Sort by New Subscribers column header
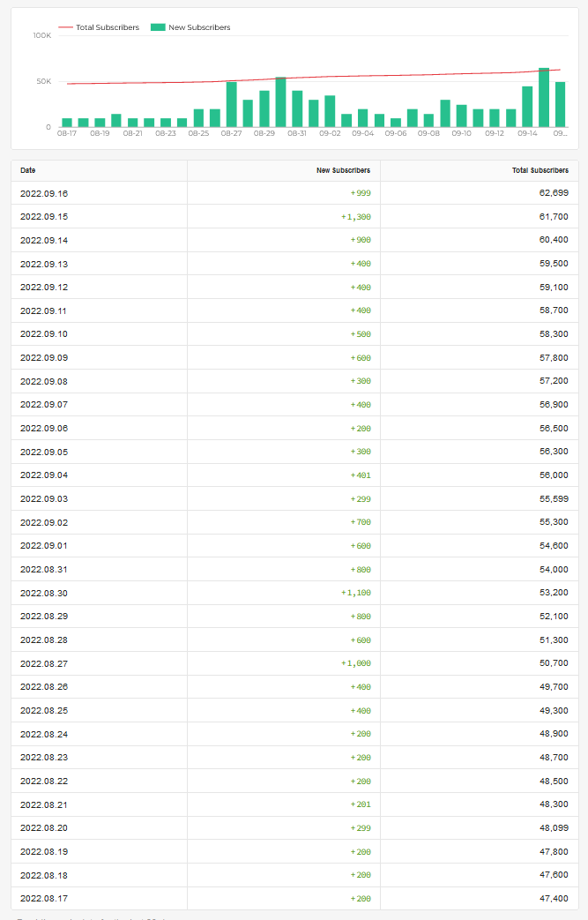588x920 pixels. 344,170
